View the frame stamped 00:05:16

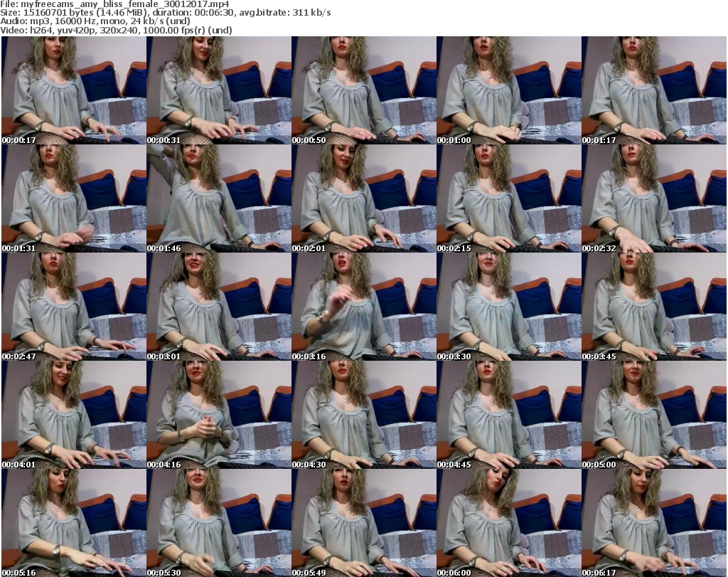74,523
